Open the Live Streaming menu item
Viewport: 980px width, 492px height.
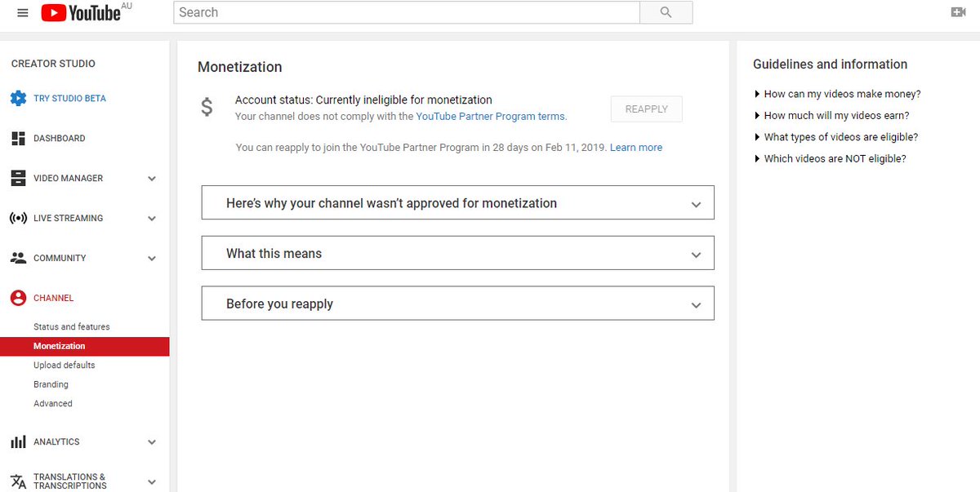coord(69,219)
